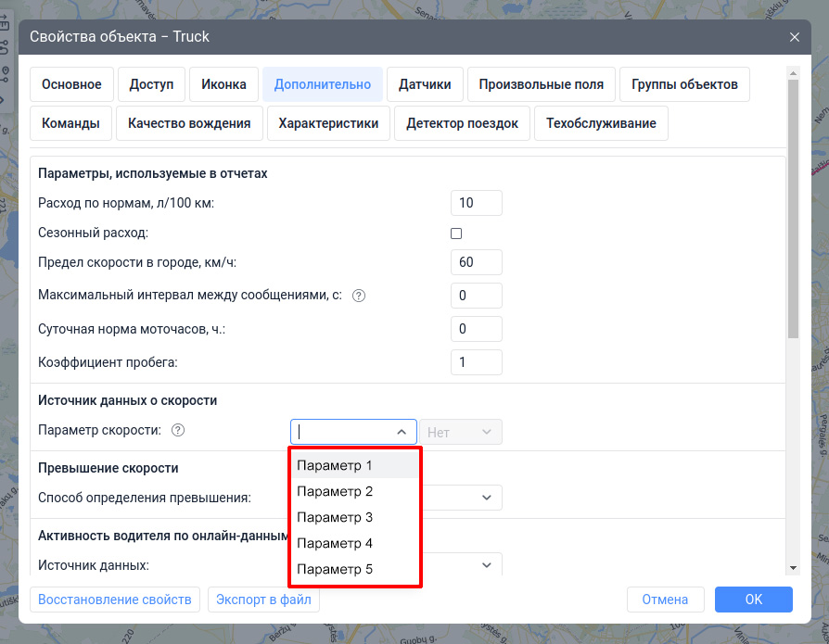Click the dialog's vertical scrollbar thumb
This screenshot has height=644, width=829.
792,208
